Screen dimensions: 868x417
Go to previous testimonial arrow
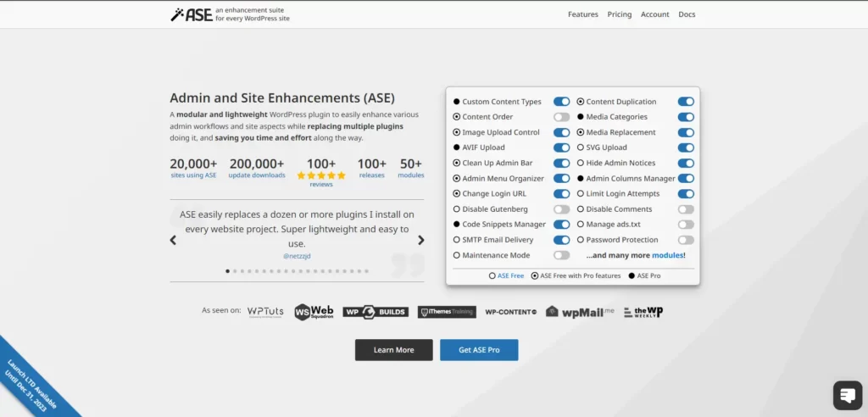(173, 241)
